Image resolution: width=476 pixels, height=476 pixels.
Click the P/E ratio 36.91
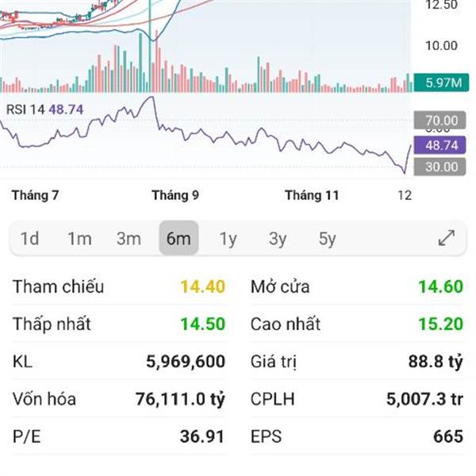click(x=202, y=436)
